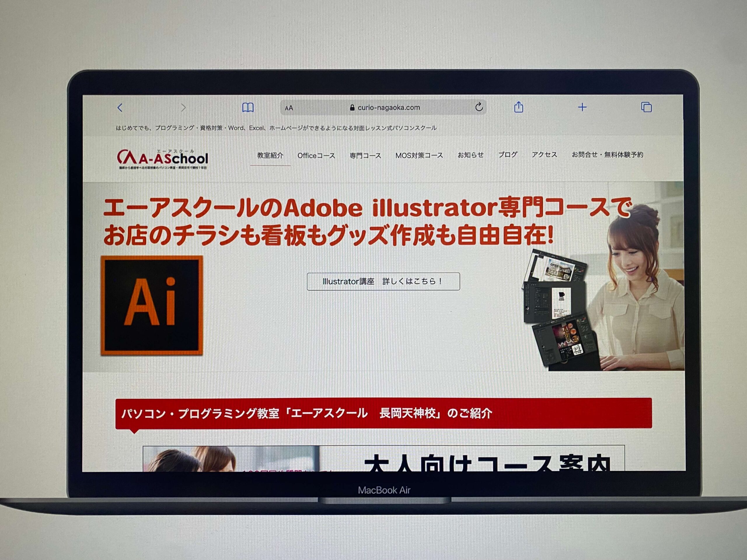This screenshot has width=747, height=560.
Task: Open the Officeコース menu item
Action: pyautogui.click(x=316, y=156)
